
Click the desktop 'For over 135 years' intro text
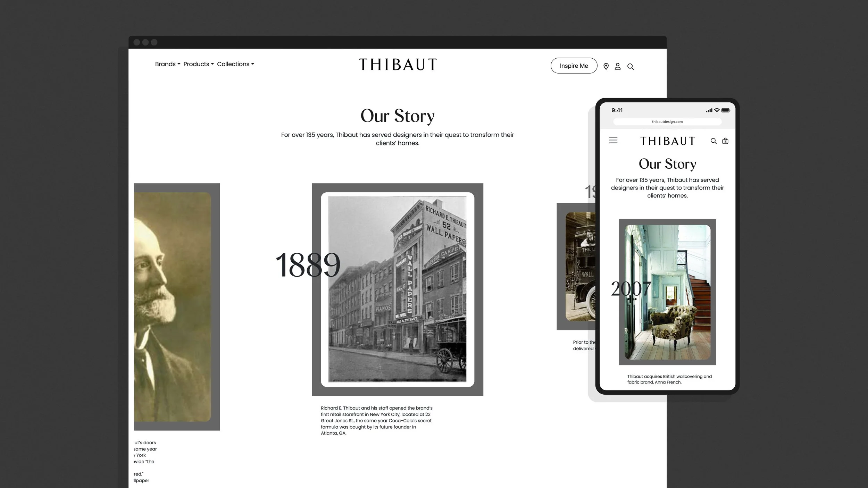click(398, 139)
